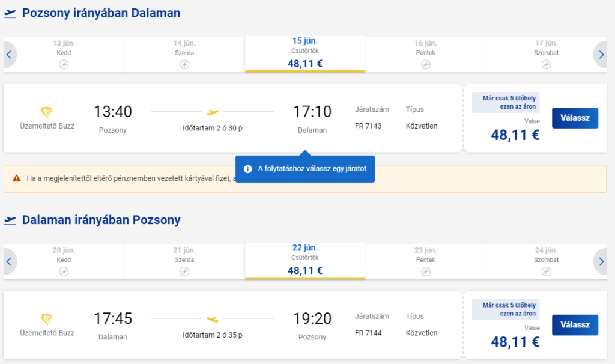
Task: Click the yellow plane on the outbound route line
Action: [213, 112]
